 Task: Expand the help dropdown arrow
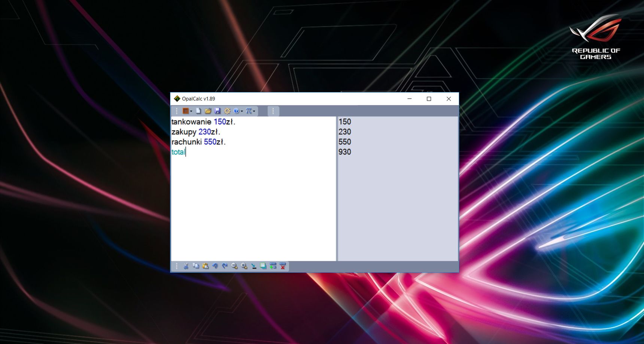coord(242,111)
